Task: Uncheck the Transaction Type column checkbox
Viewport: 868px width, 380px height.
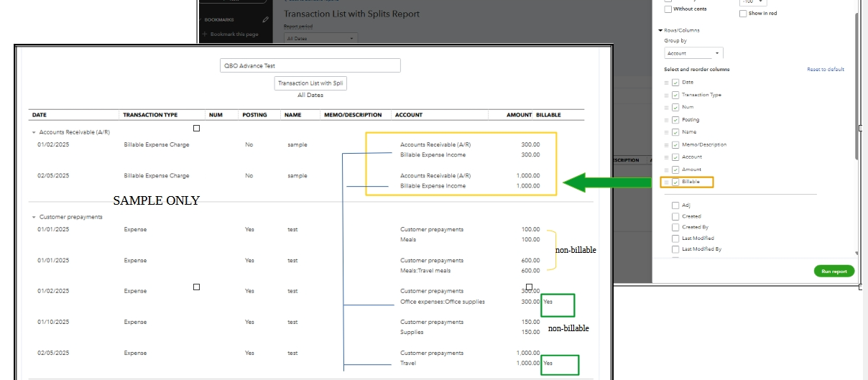Action: [675, 95]
